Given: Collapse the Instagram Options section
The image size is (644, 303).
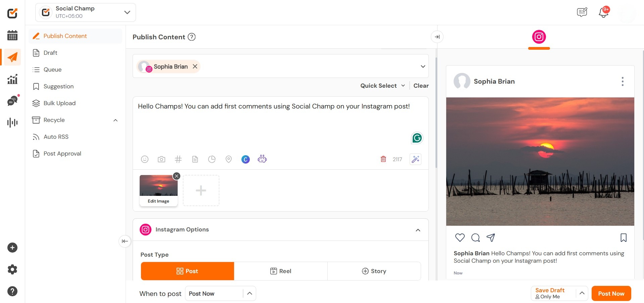Looking at the screenshot, I should (x=418, y=230).
